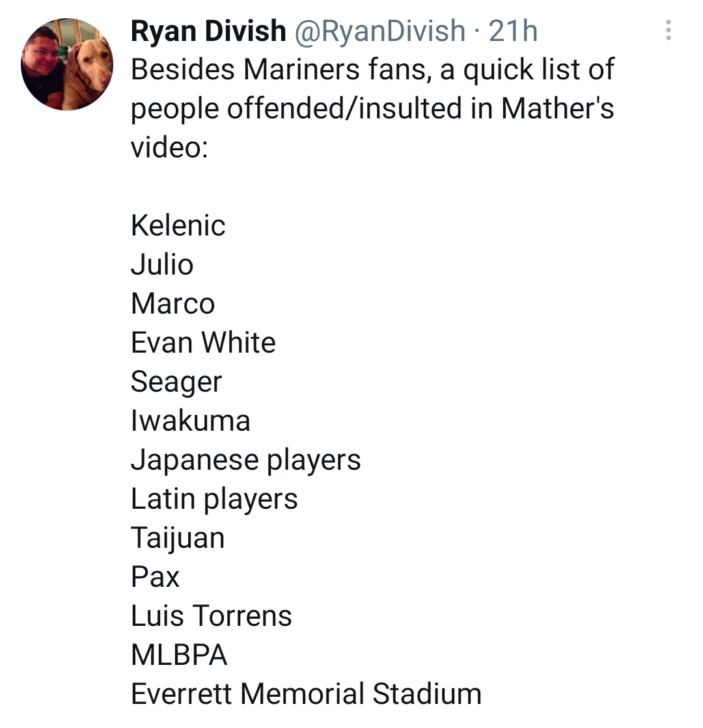
Task: Click the word MLBPA in the list
Action: point(180,654)
